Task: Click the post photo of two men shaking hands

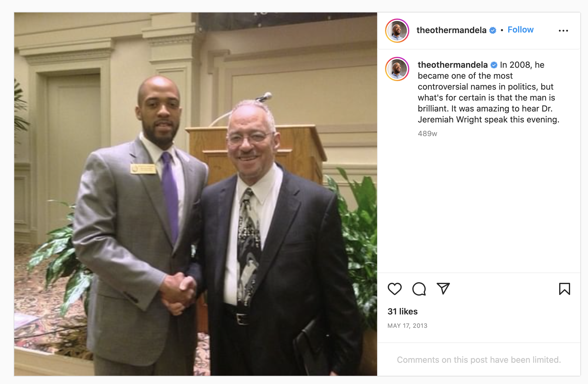Action: pos(196,194)
